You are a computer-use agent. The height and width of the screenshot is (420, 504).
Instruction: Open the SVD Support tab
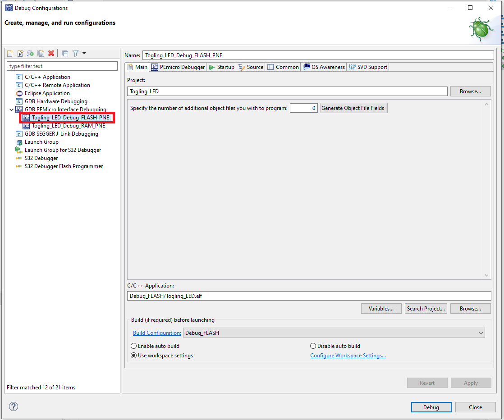pos(367,67)
